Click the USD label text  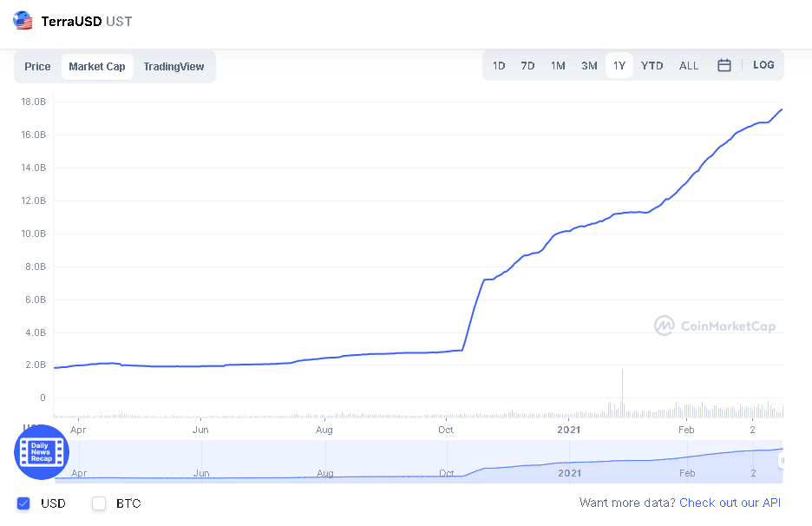pos(53,503)
